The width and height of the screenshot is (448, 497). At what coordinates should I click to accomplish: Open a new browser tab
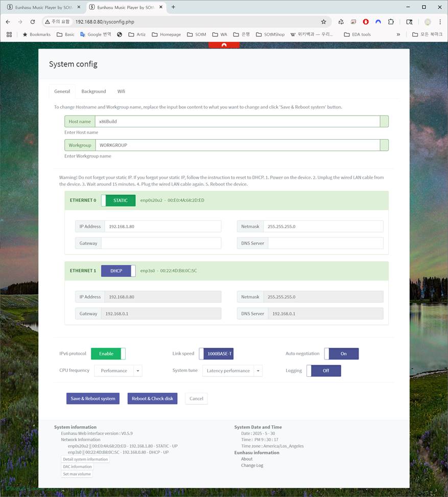(173, 7)
